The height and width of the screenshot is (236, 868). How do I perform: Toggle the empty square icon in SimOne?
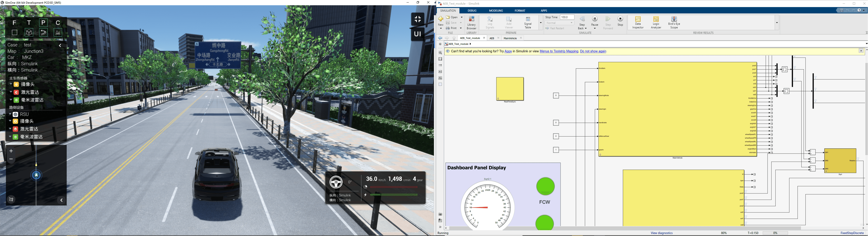(x=14, y=32)
